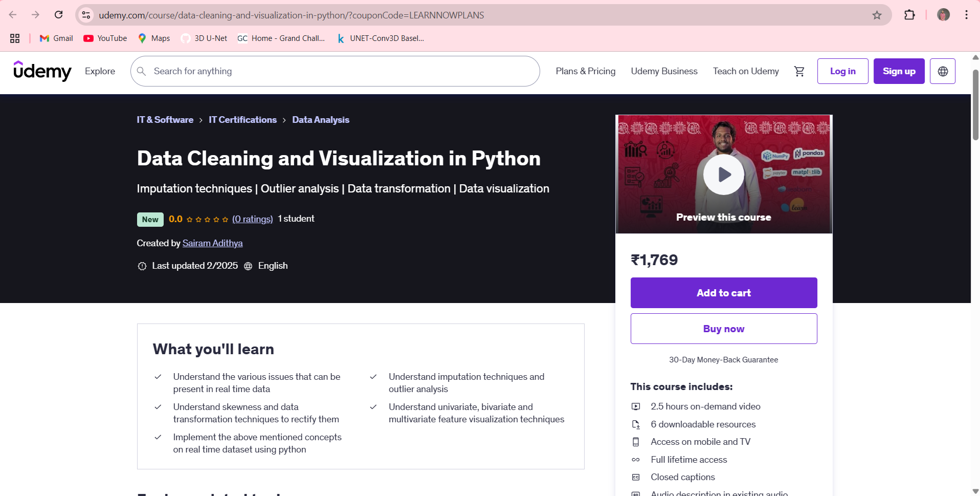Click 30-Day Money-Back Guarantee text
Viewport: 980px width, 496px height.
coord(723,360)
